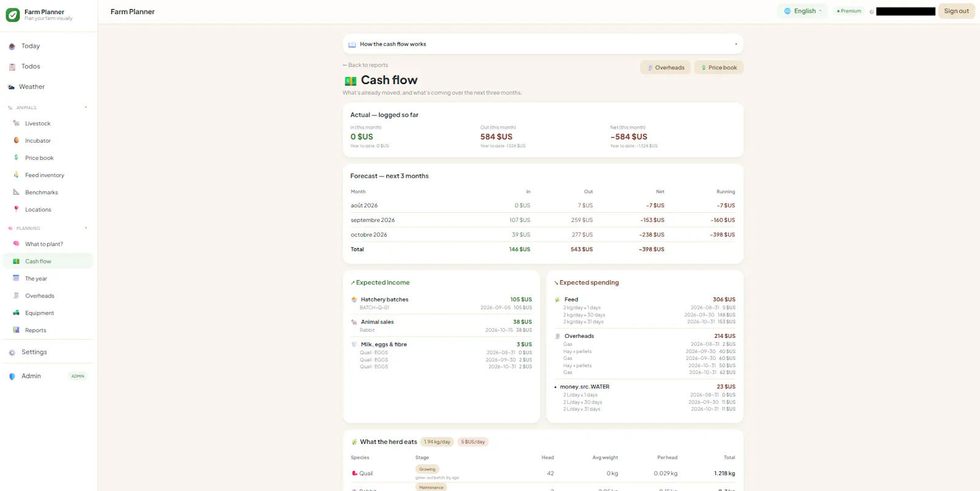Screen dimensions: 980x491
Task: Click the Feed inventory icon
Action: coord(17,175)
